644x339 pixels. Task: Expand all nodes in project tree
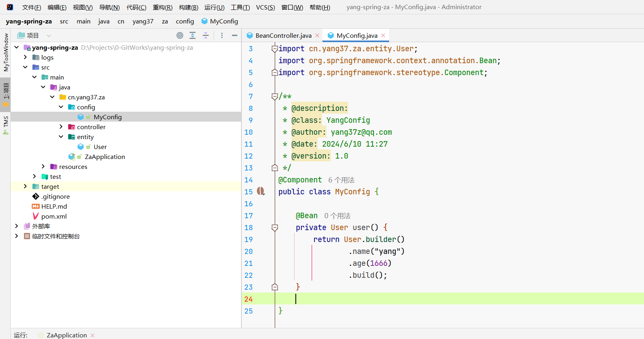point(193,35)
